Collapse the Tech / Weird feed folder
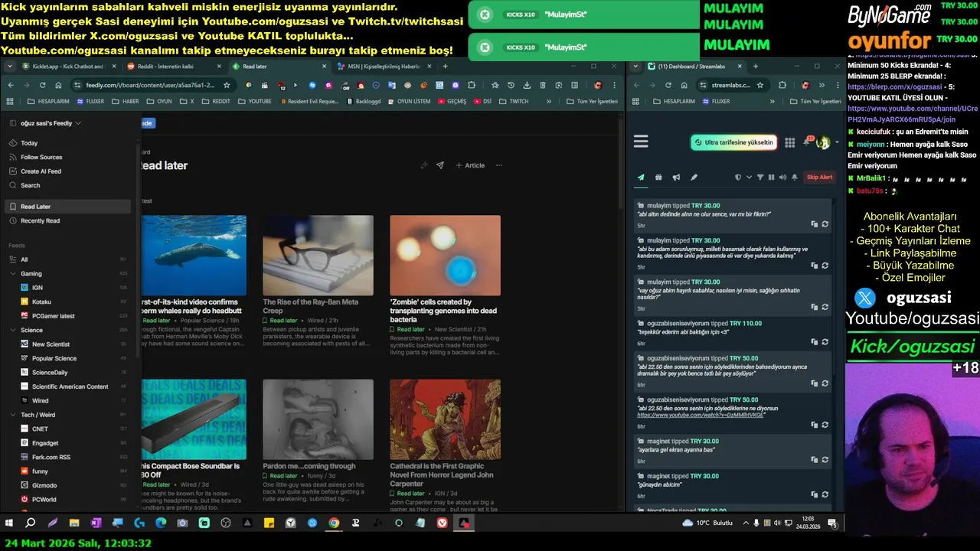 [x=13, y=415]
